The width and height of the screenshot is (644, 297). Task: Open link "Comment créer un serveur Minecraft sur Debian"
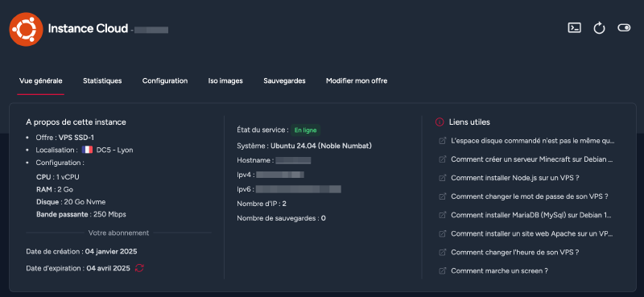coord(532,159)
